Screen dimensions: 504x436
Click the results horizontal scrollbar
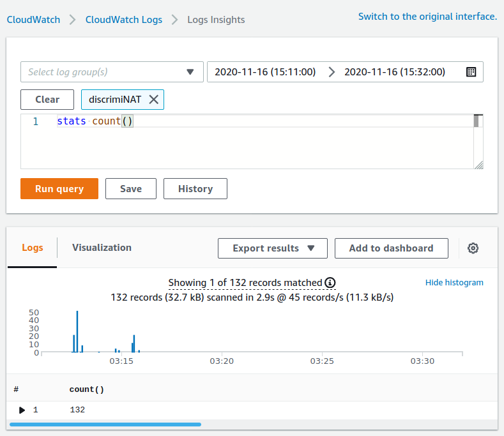pyautogui.click(x=105, y=425)
